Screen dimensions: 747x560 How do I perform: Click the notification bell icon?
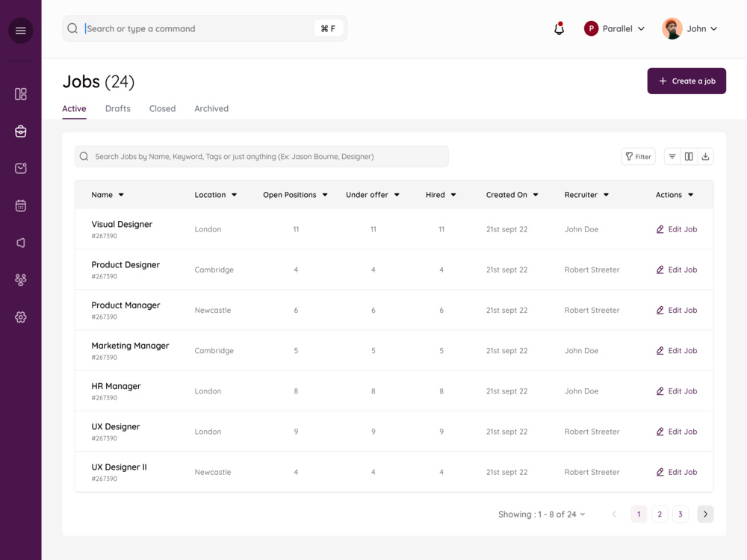(559, 28)
